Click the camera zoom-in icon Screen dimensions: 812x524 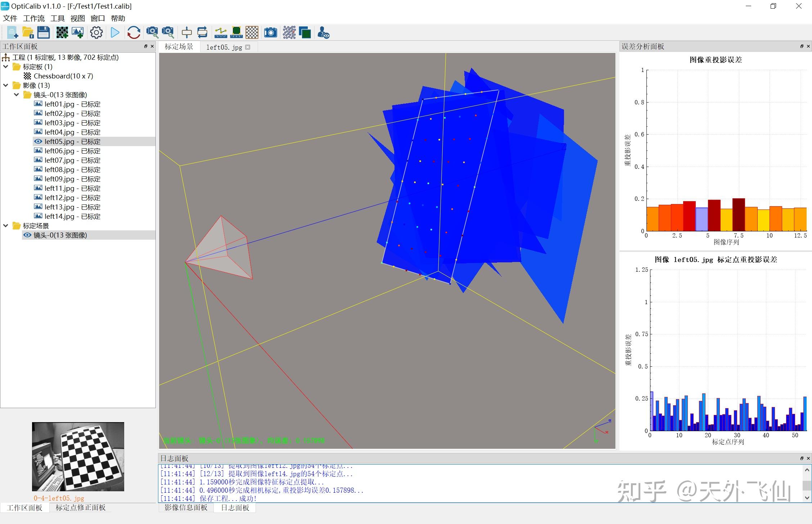[152, 33]
